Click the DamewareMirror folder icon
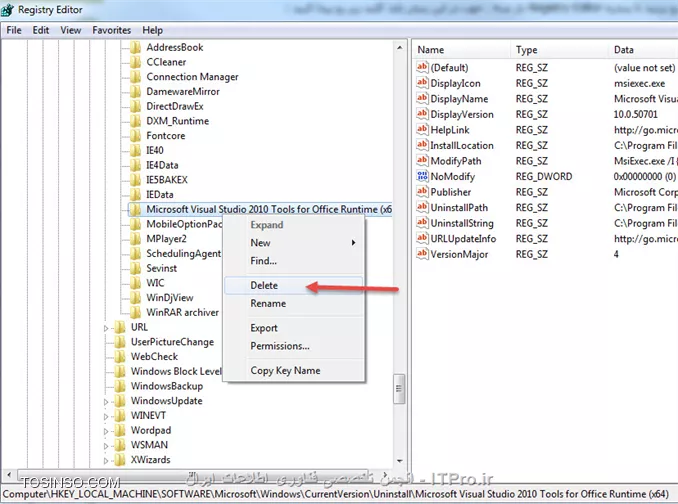 [136, 91]
